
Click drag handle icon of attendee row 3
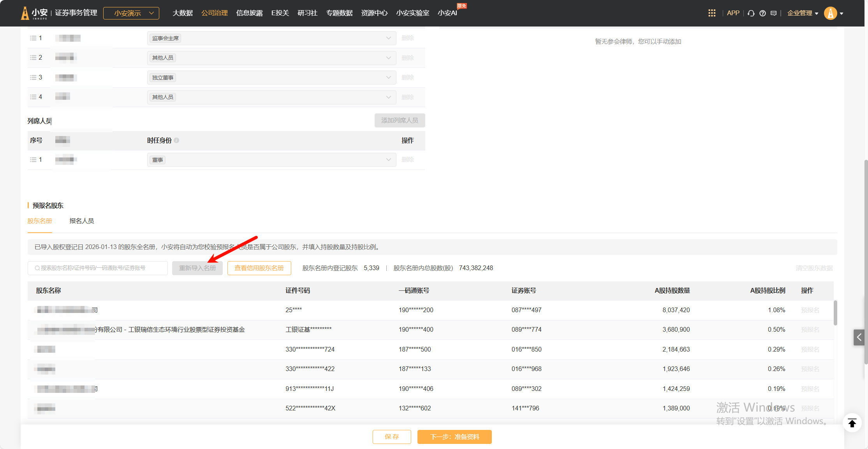[x=33, y=78]
